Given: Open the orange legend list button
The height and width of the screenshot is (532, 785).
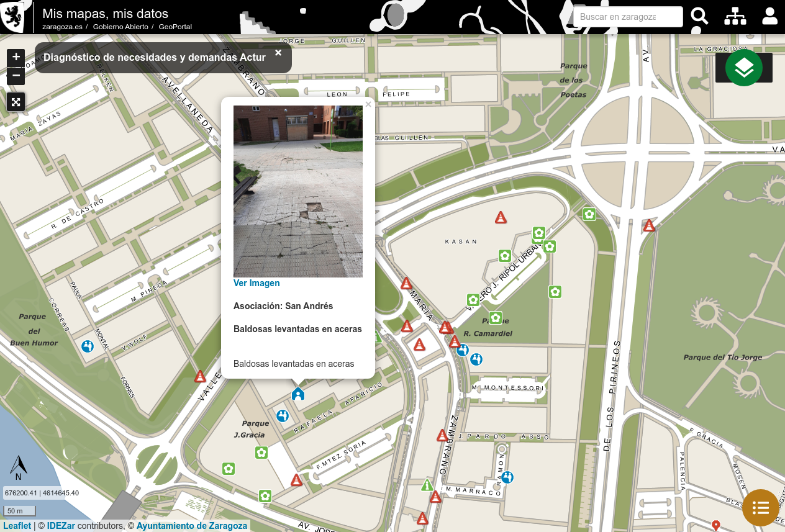Looking at the screenshot, I should pos(760,508).
